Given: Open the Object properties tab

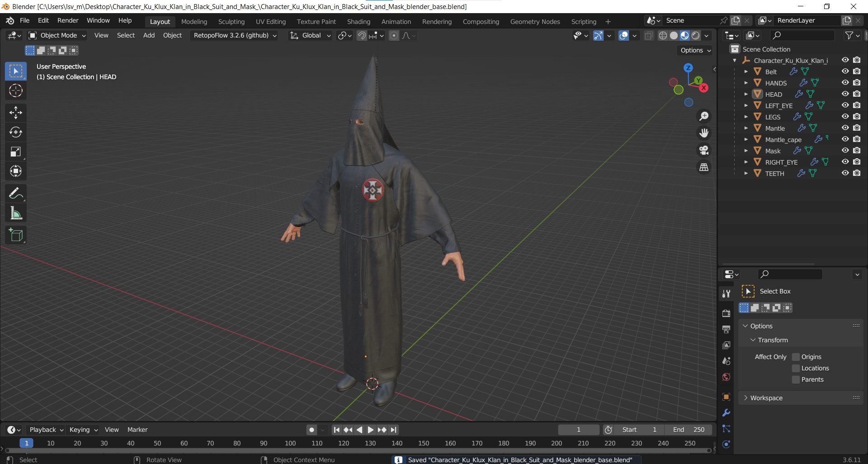Looking at the screenshot, I should coord(726,397).
